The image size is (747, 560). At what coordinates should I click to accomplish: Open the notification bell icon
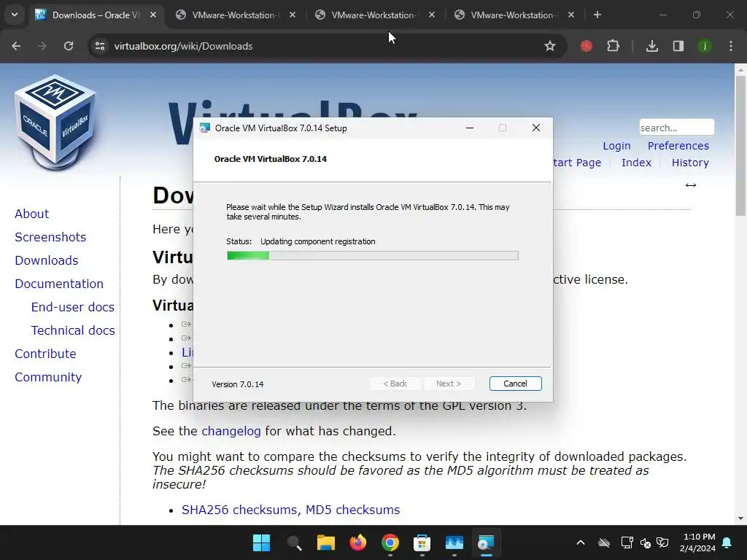click(727, 542)
